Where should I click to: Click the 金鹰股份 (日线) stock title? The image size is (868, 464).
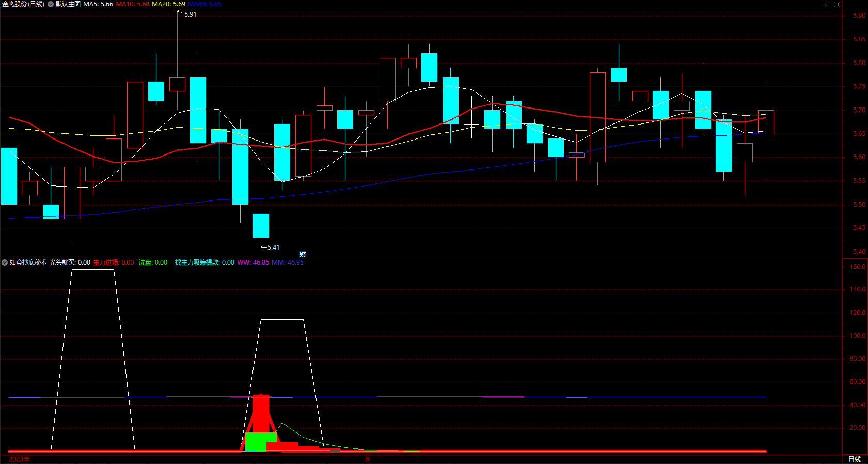[x=23, y=4]
